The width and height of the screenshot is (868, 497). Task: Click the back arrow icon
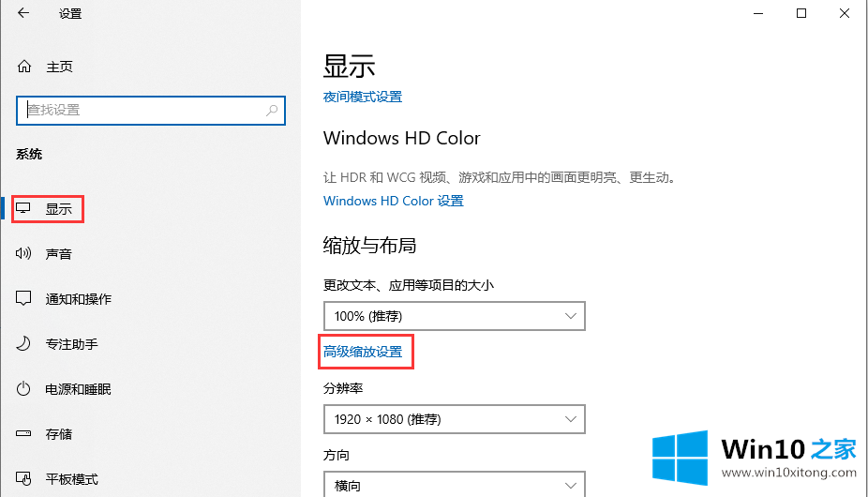click(22, 13)
